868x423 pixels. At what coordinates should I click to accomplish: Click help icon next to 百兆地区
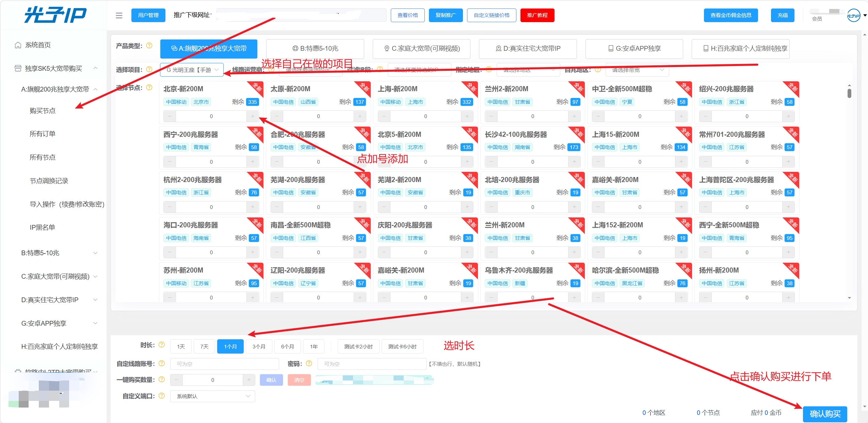[598, 69]
